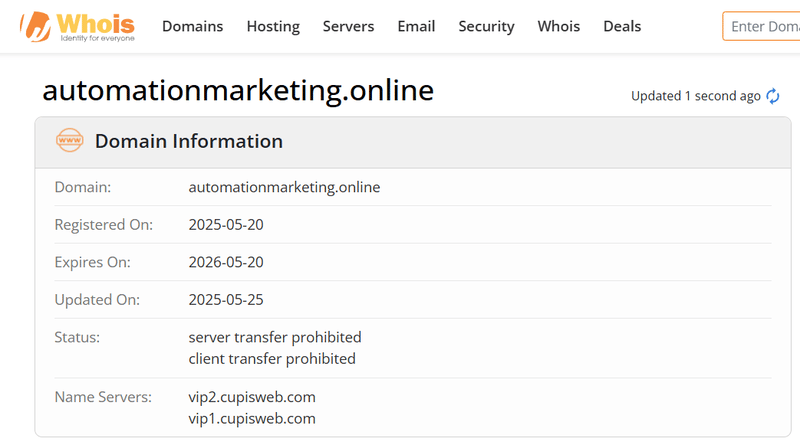Open the Domains menu
Viewport: 800px width, 445px height.
click(192, 26)
